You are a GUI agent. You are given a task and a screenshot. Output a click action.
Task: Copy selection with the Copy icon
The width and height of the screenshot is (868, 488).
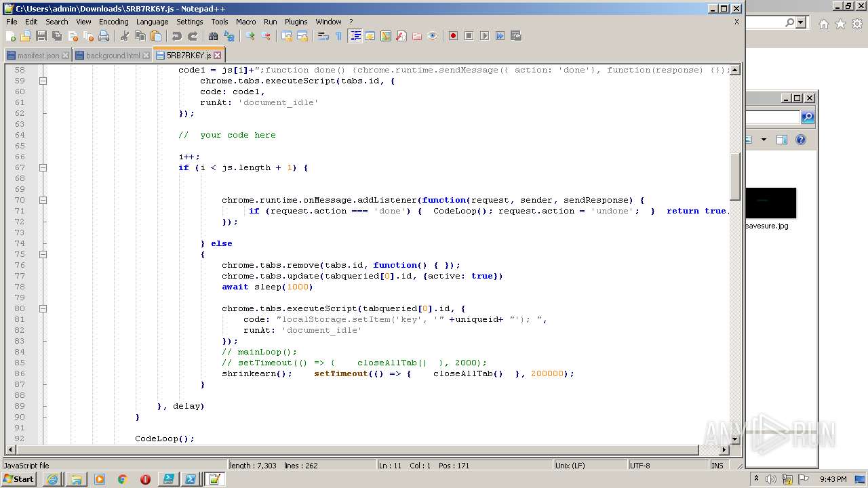click(140, 36)
